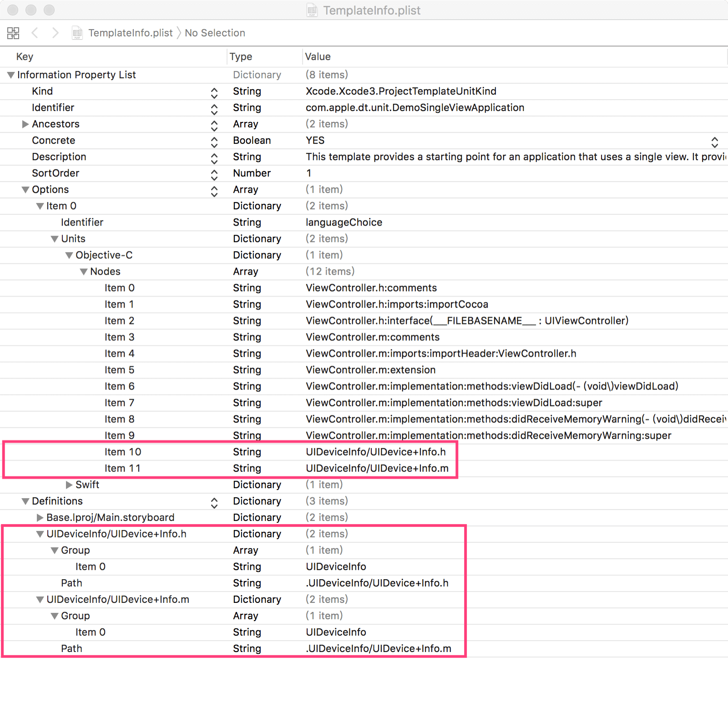Select ViewController.m:comments value
Viewport: 728px width, 703px height.
[x=373, y=337]
